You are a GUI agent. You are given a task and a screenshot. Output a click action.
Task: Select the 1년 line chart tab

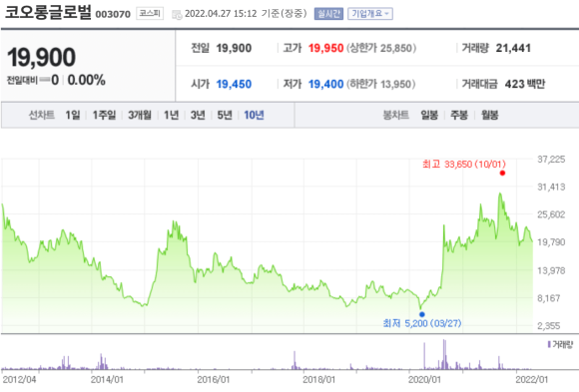(x=172, y=115)
